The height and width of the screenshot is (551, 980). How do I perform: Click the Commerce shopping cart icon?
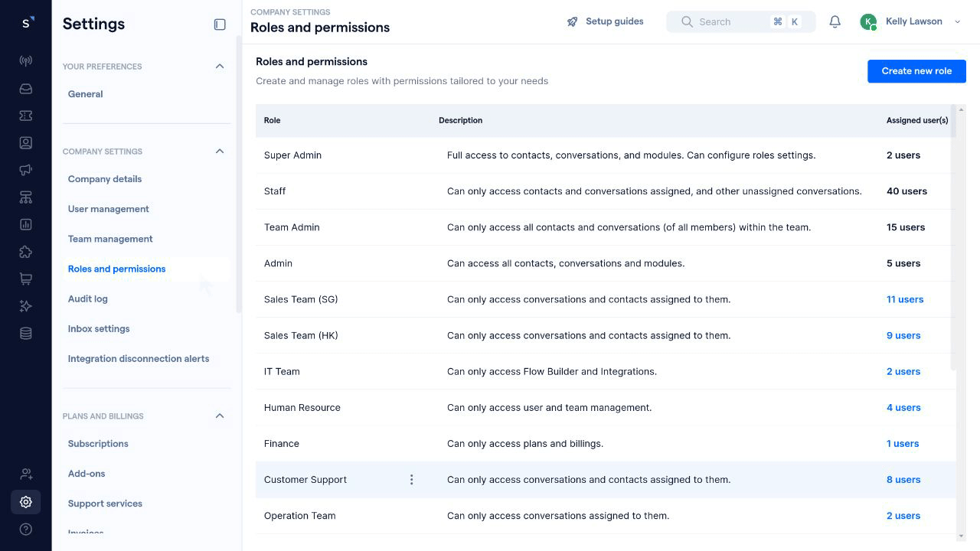[x=25, y=279]
